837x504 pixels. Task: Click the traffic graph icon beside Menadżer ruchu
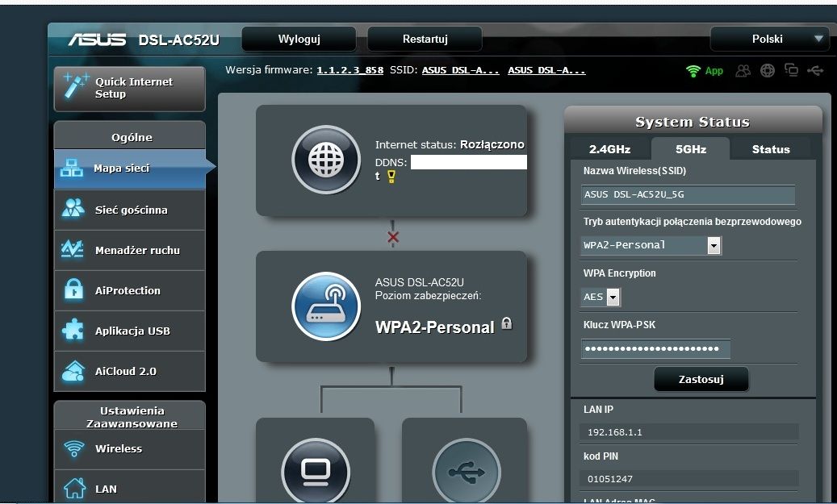click(72, 249)
